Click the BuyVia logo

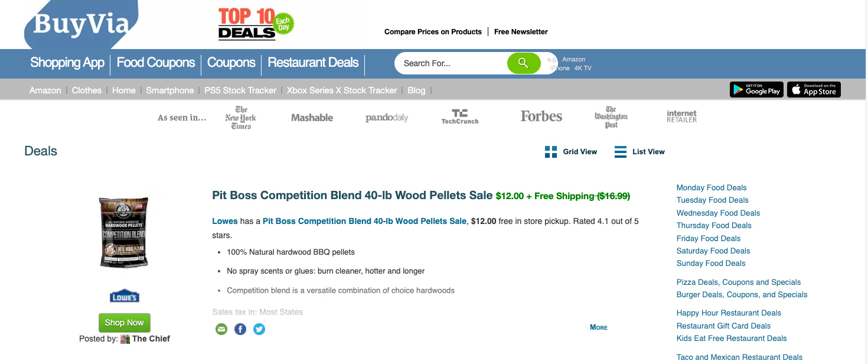(81, 24)
